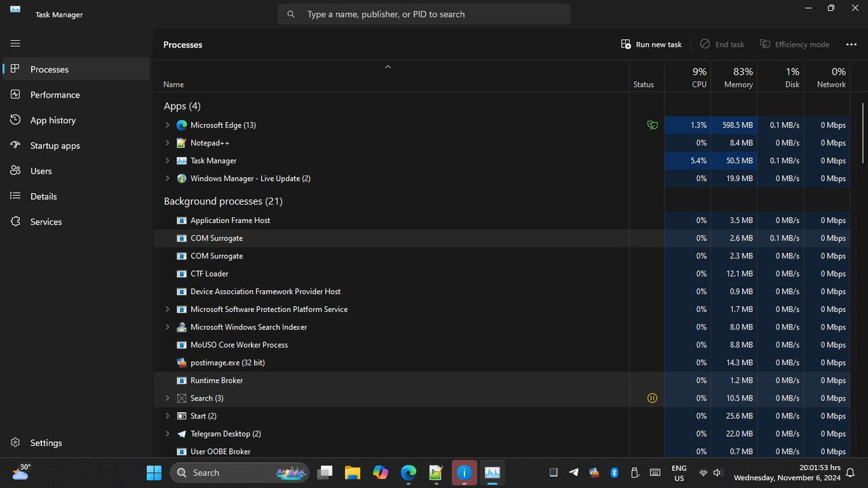The width and height of the screenshot is (868, 488).
Task: Open the hamburger navigation menu
Action: (15, 43)
